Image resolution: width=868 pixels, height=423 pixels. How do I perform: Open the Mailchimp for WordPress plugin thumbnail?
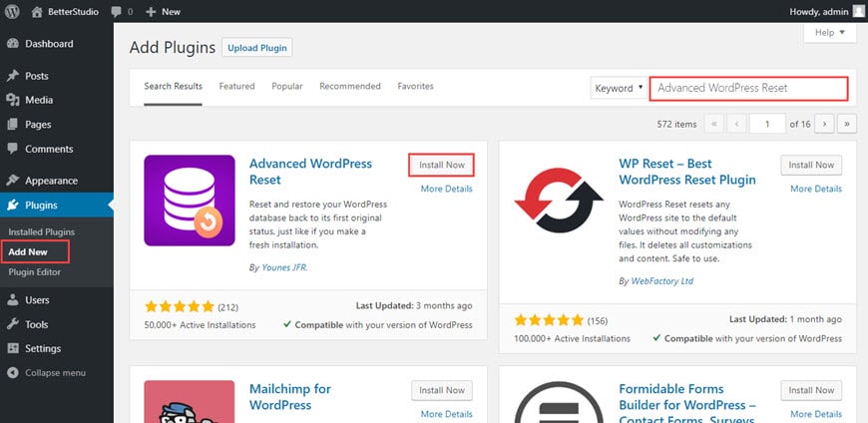click(190, 401)
